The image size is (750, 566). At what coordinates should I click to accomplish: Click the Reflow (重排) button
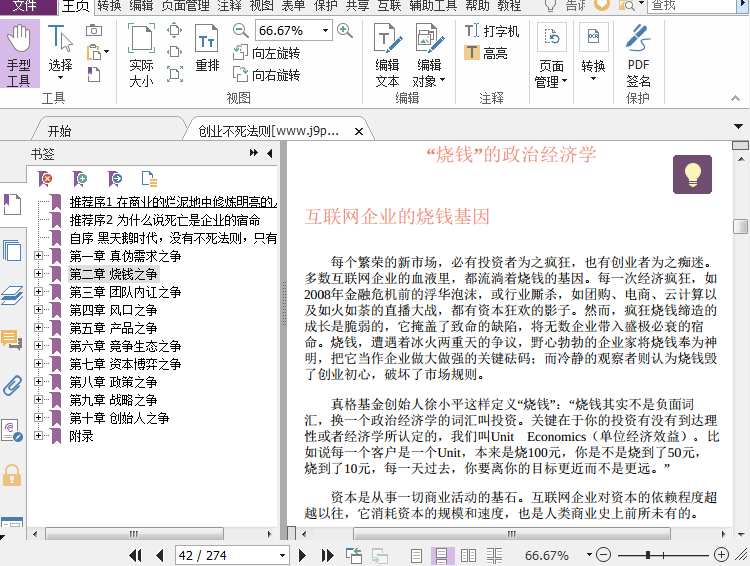pyautogui.click(x=207, y=49)
